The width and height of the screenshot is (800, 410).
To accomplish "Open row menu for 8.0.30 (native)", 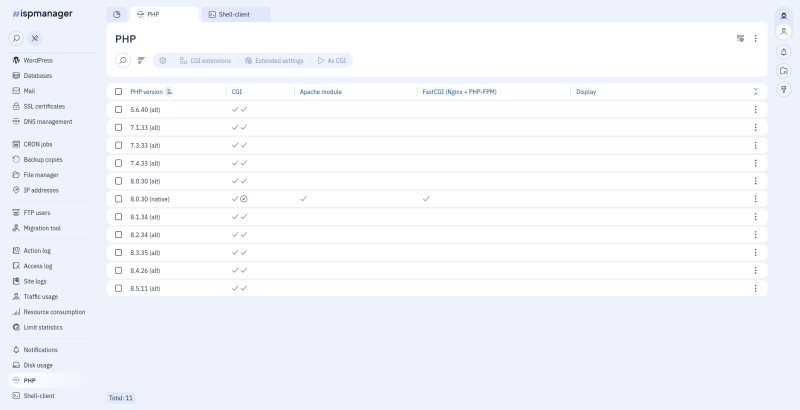I will tap(756, 199).
